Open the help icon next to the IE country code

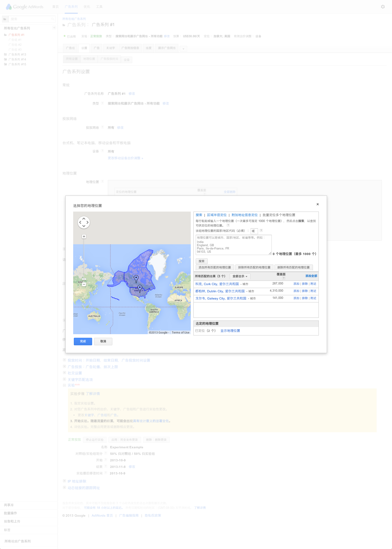tap(261, 231)
